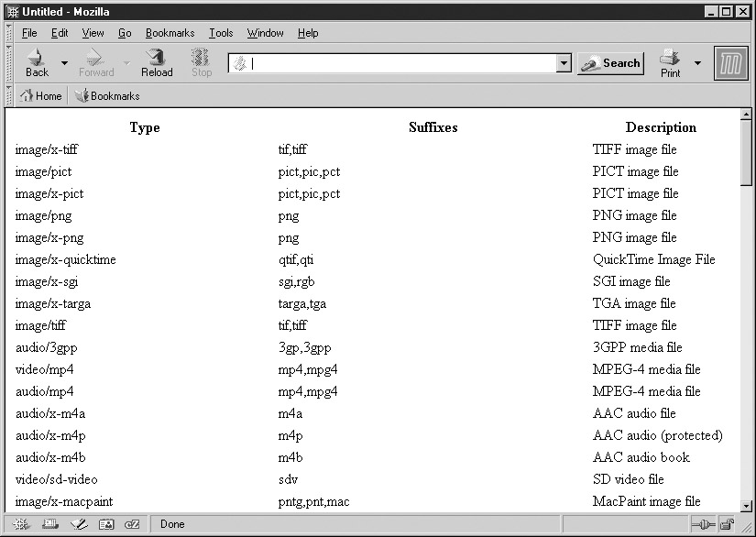Click the security padlock status icon
756x537 pixels.
point(726,524)
